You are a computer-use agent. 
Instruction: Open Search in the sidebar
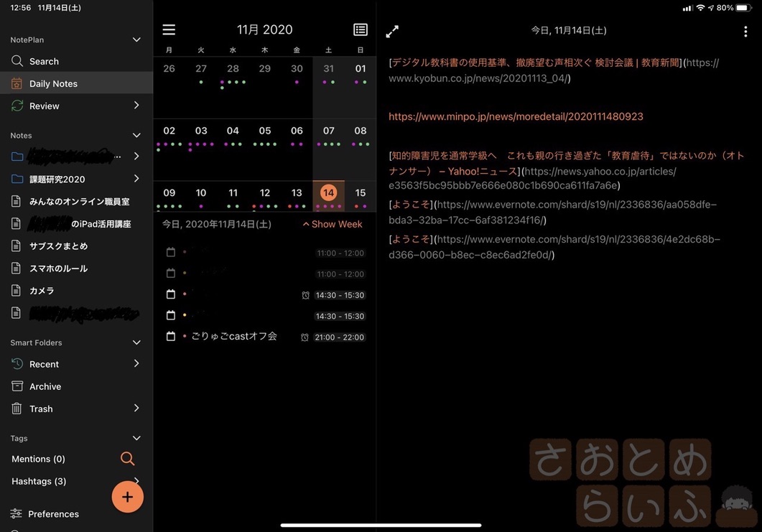(x=76, y=61)
